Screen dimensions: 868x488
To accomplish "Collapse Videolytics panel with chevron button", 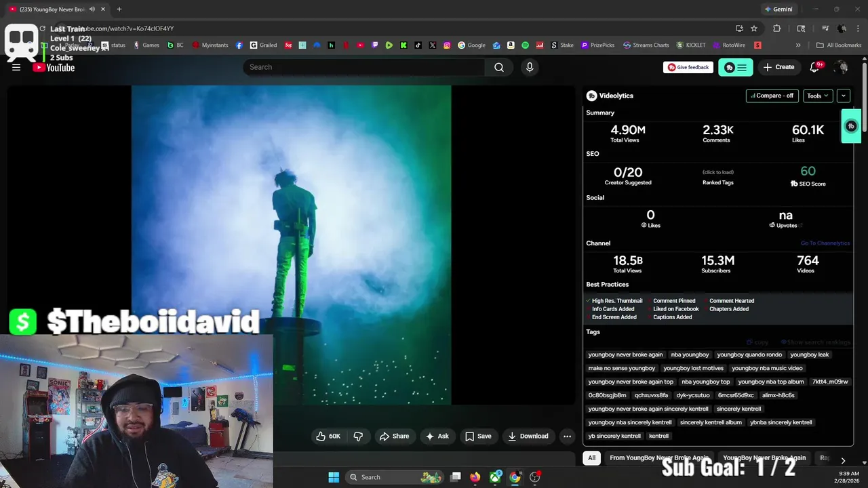I will [x=844, y=96].
